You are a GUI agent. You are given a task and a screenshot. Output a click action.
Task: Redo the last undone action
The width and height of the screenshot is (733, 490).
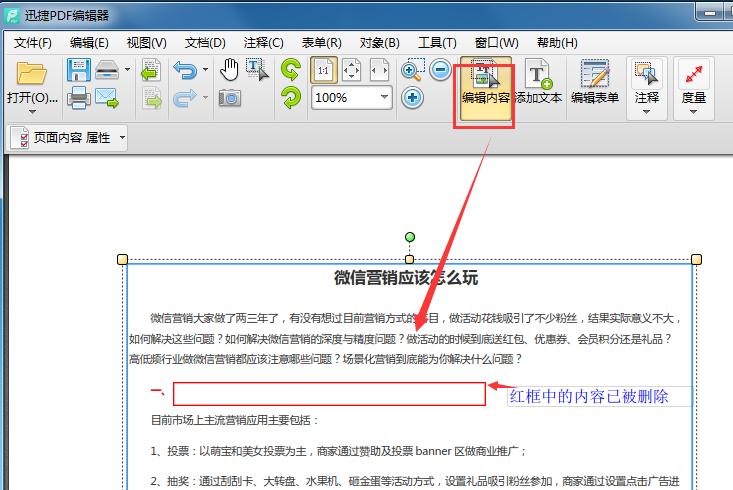[x=186, y=98]
